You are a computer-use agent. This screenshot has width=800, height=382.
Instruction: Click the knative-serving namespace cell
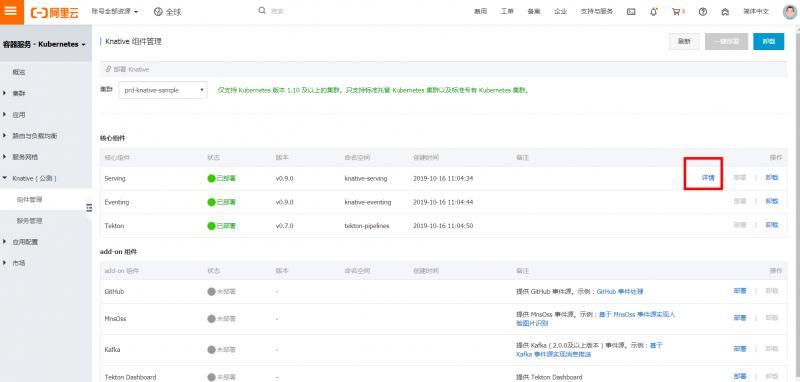(x=366, y=179)
